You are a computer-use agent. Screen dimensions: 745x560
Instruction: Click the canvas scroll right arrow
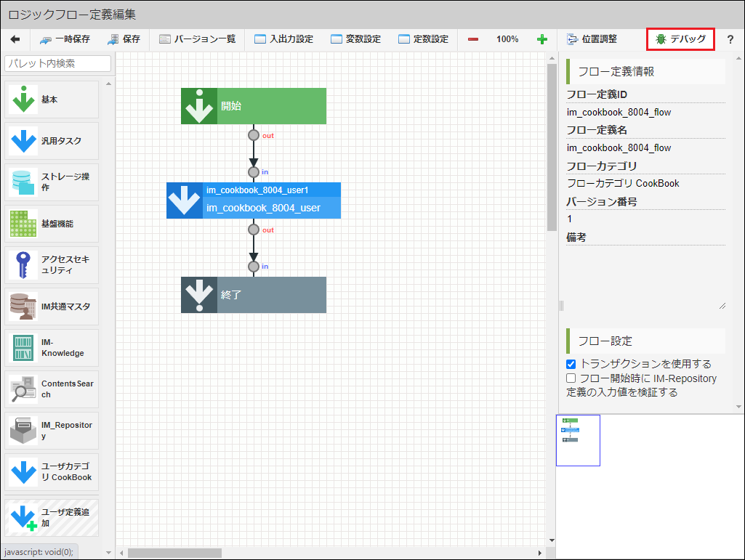click(540, 553)
